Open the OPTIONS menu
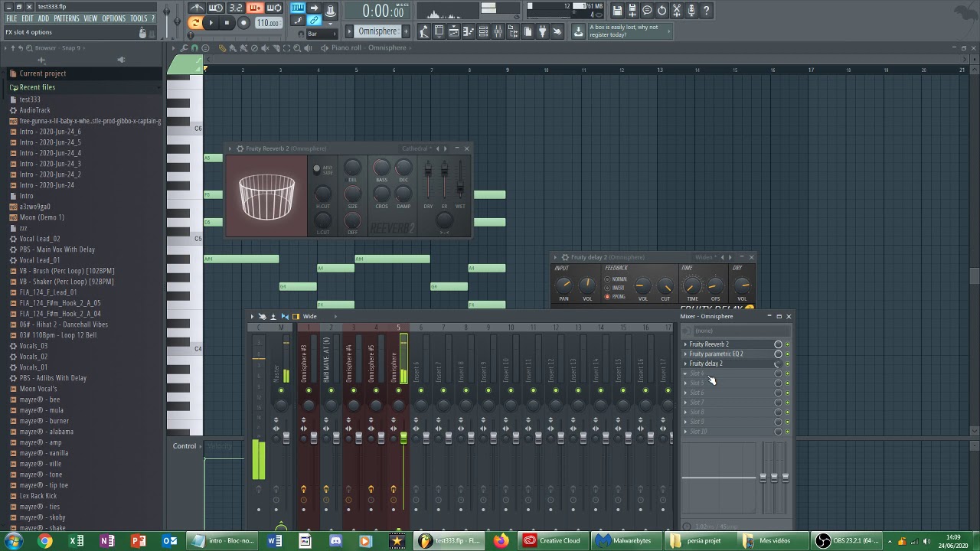Viewport: 980px width, 551px height. [113, 18]
